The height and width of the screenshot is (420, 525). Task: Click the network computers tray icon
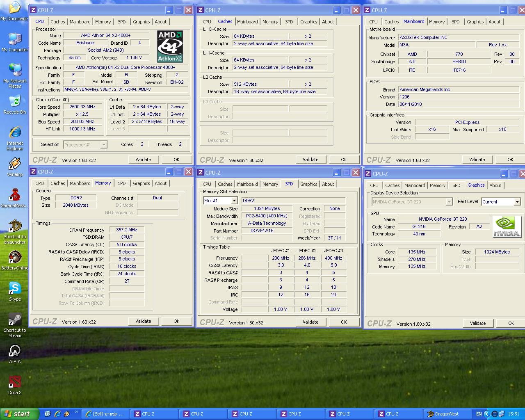[502, 414]
